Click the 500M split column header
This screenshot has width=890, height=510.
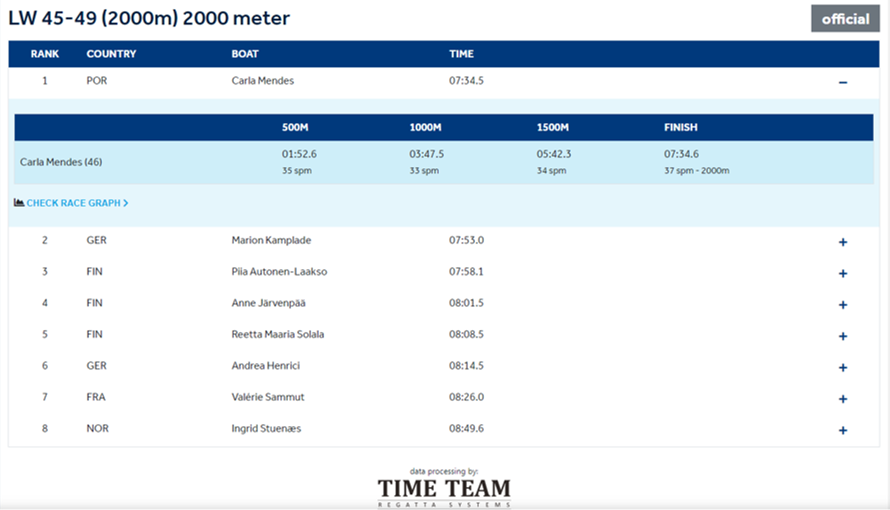[x=295, y=128]
